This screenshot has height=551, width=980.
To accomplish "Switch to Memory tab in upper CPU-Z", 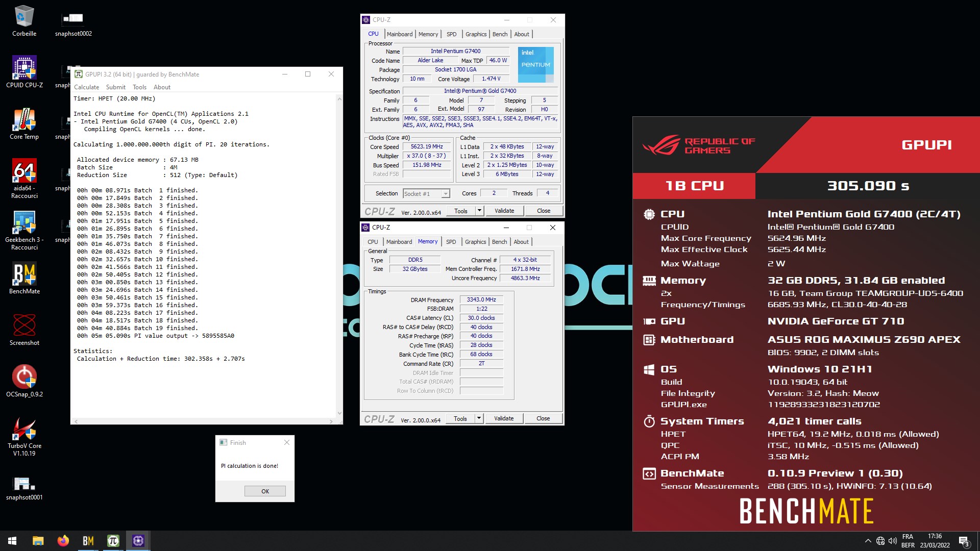I will [428, 34].
